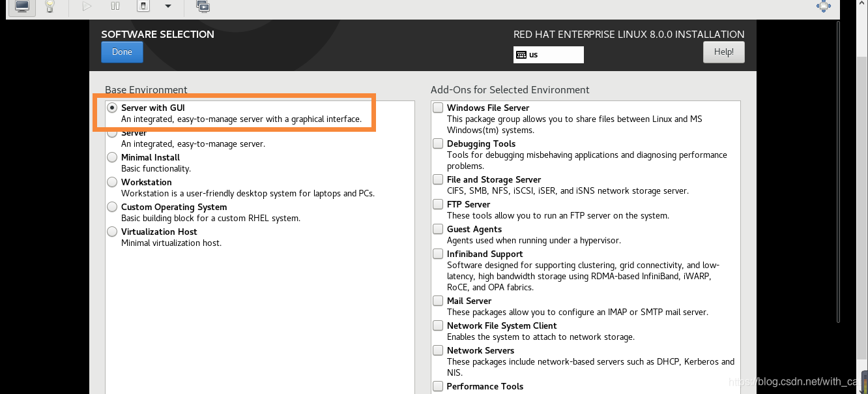Screen dimensions: 868x394
Task: Click 'Basic building block for a custom RHEL system.'
Action: click(210, 218)
